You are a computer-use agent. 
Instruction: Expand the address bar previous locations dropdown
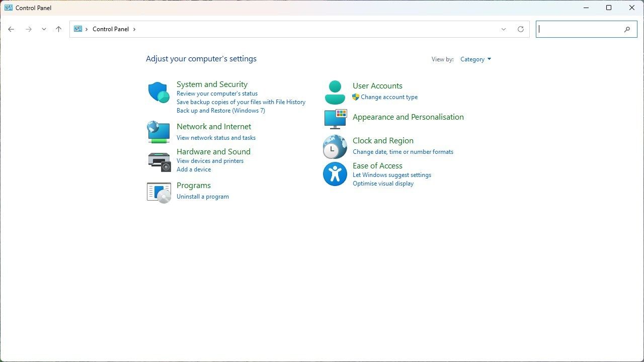[x=504, y=29]
